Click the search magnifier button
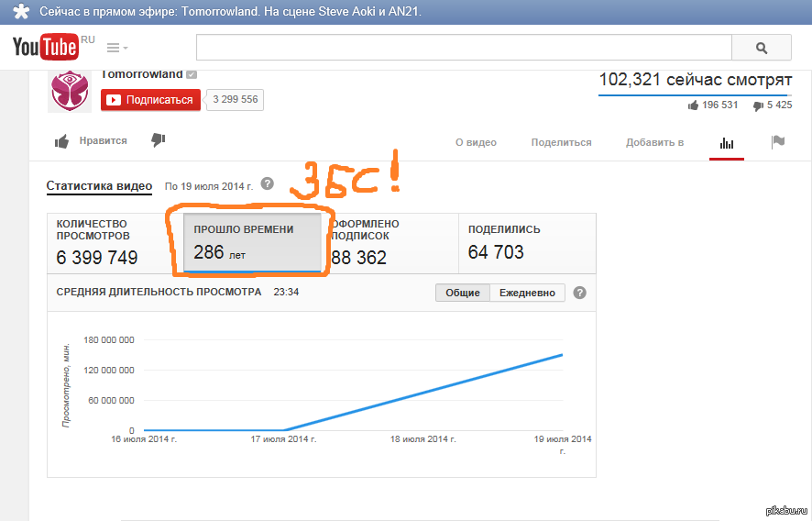Screen dimensions: 812x521 [x=761, y=48]
